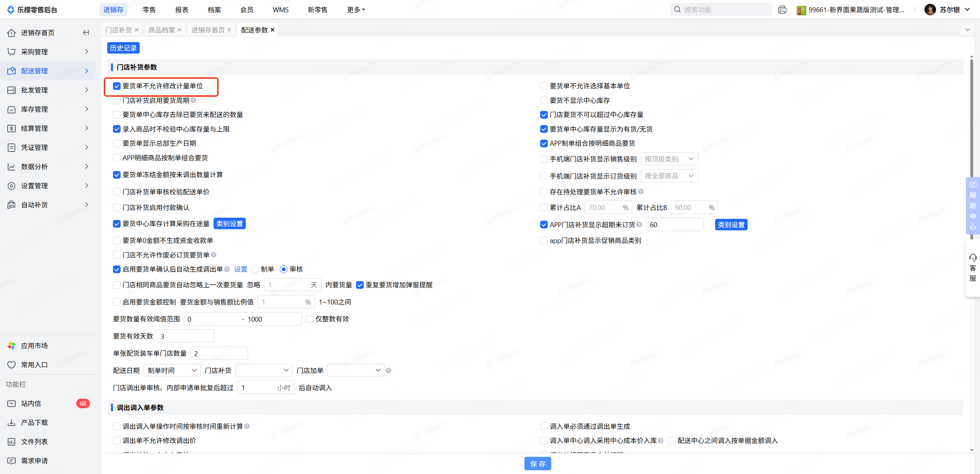
Task: Click the 采购管理 shopping cart icon
Action: pos(11,52)
